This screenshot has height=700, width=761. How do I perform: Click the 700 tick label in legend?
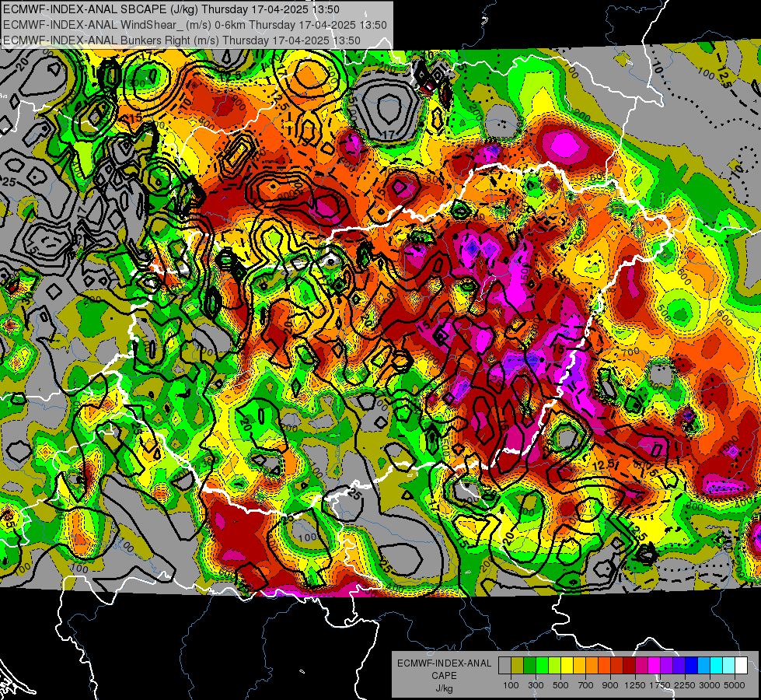pyautogui.click(x=586, y=685)
